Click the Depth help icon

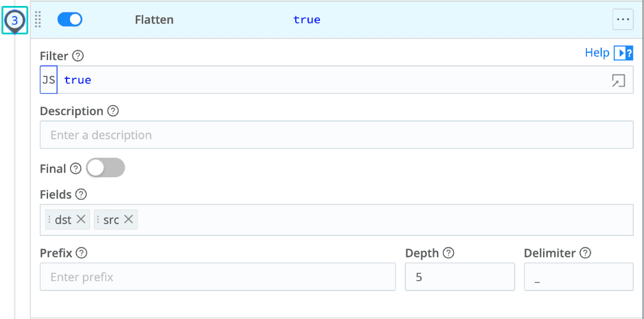pyautogui.click(x=449, y=253)
